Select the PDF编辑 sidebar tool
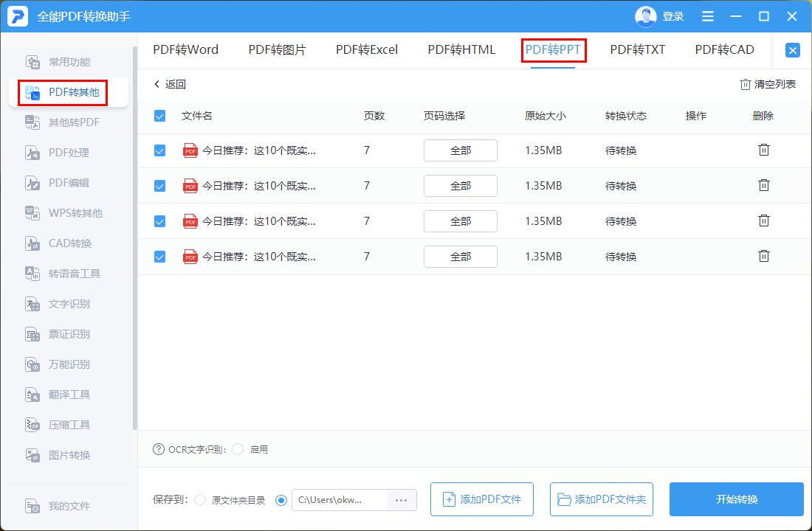 click(61, 183)
